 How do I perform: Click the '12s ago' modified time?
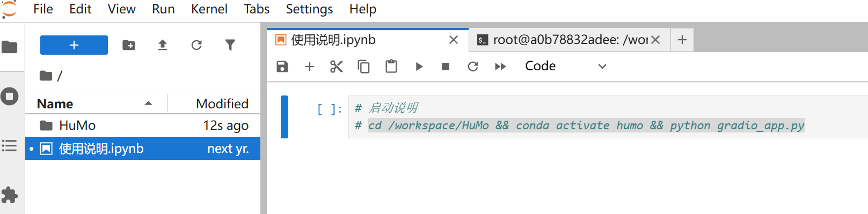point(226,126)
